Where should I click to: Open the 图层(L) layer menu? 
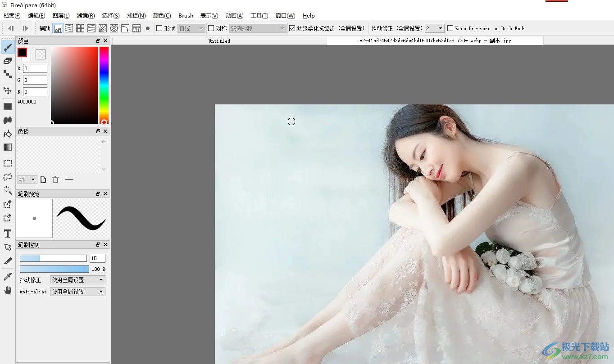point(61,16)
